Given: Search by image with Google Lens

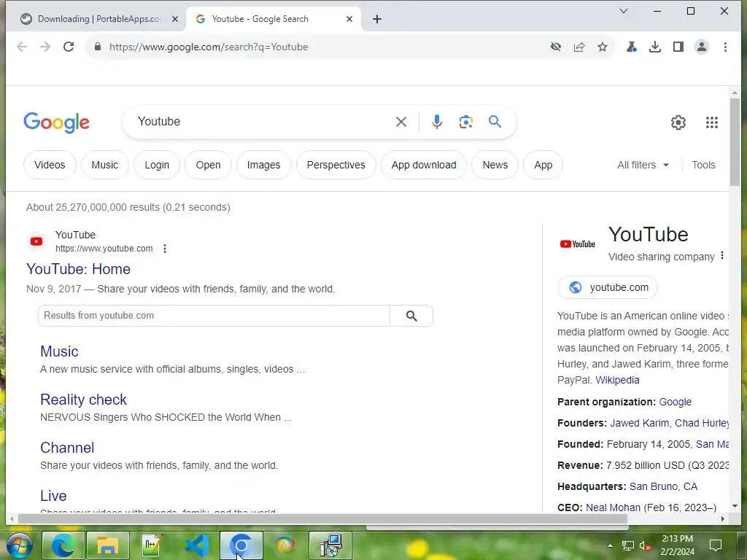Looking at the screenshot, I should (466, 122).
